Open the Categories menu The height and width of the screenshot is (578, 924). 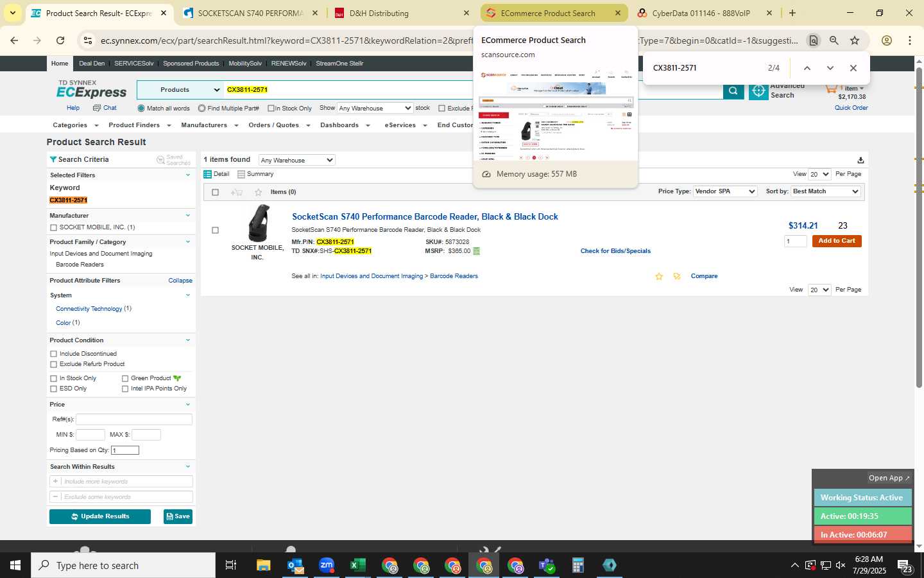75,125
